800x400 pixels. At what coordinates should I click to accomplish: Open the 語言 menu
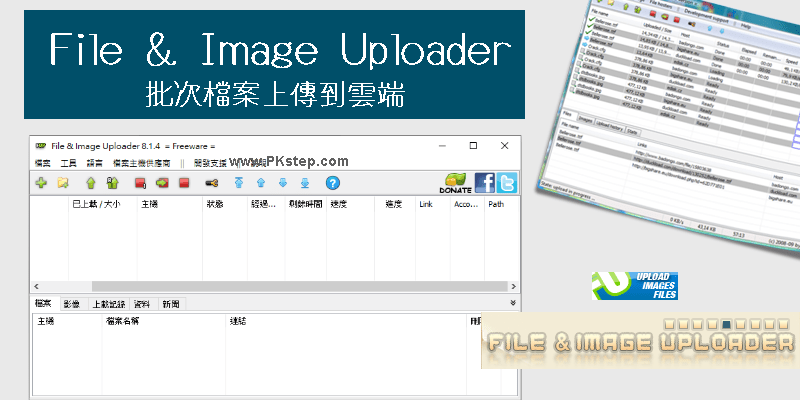click(x=94, y=163)
